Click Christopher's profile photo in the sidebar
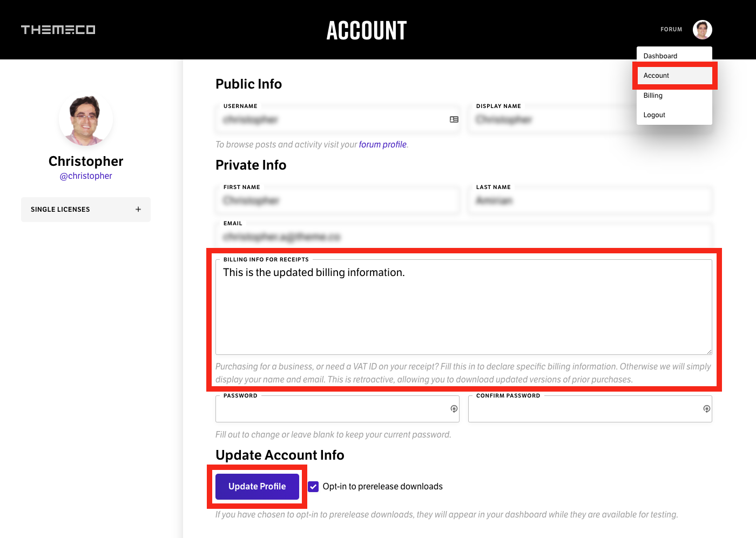756x538 pixels. click(85, 120)
